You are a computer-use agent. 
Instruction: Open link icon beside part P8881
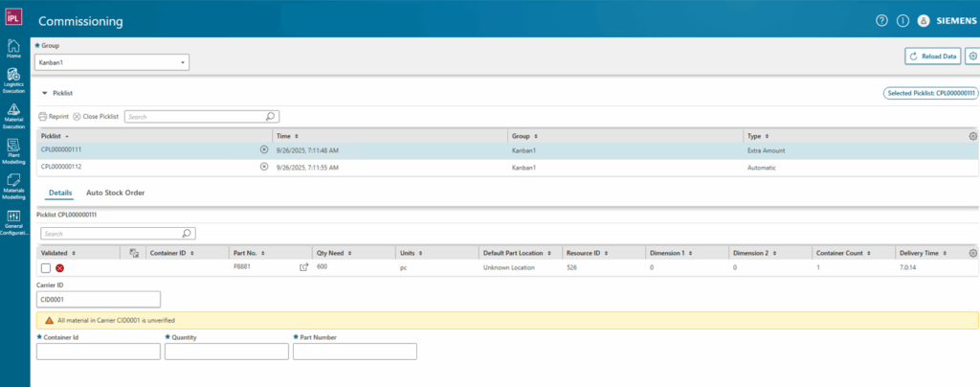click(x=304, y=267)
